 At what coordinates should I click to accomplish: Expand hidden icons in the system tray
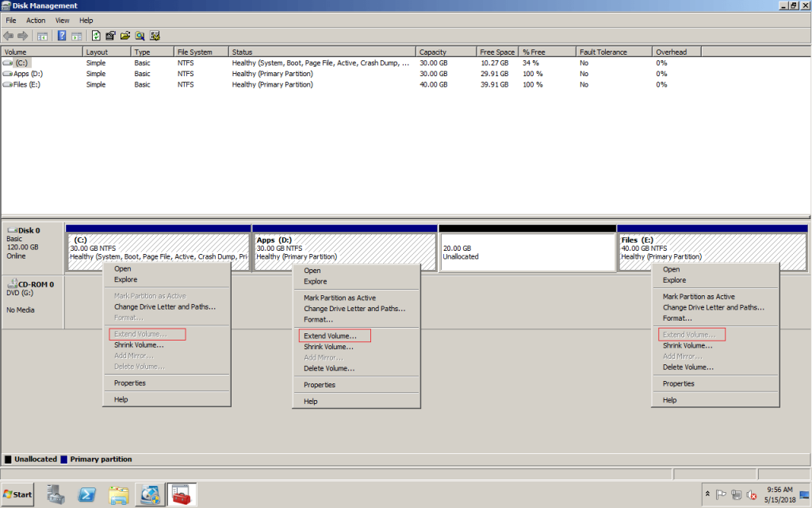pos(707,495)
